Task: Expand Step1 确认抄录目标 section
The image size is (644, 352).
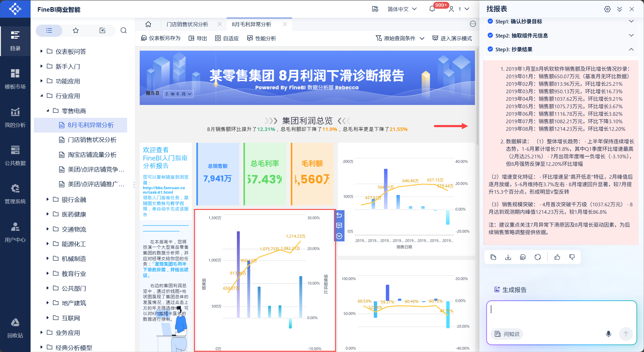Action: click(631, 21)
